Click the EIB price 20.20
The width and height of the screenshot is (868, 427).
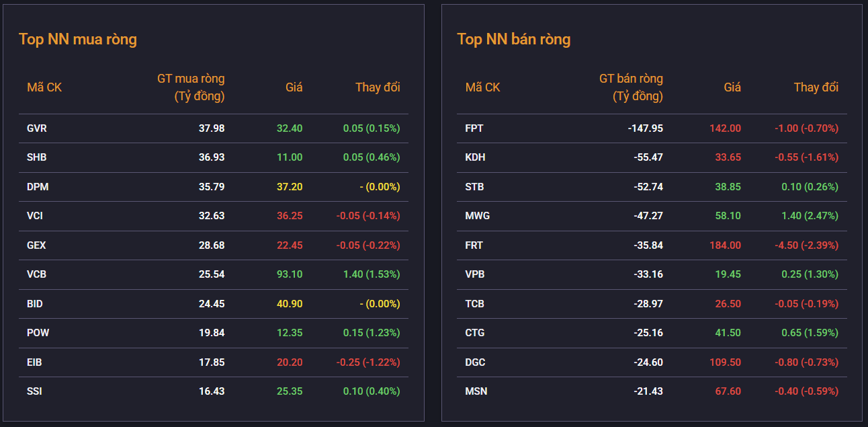tap(290, 362)
